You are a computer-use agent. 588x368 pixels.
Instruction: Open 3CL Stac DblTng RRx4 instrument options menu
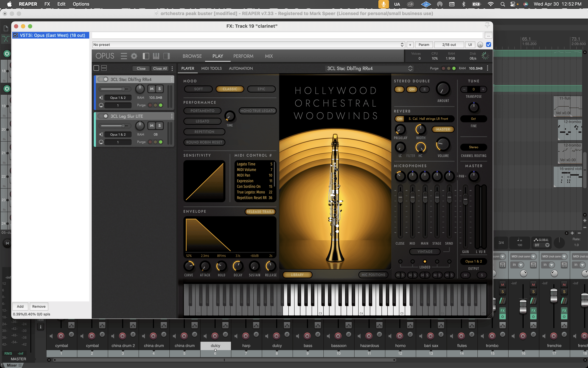(172, 79)
